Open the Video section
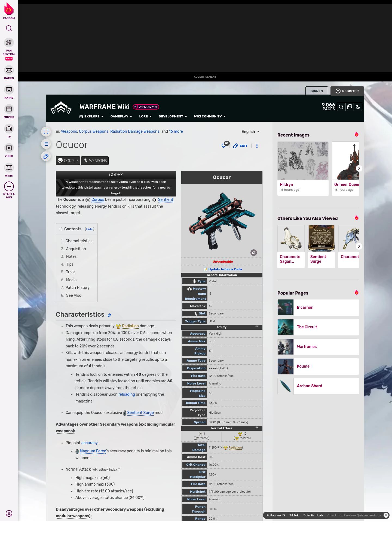 [9, 150]
